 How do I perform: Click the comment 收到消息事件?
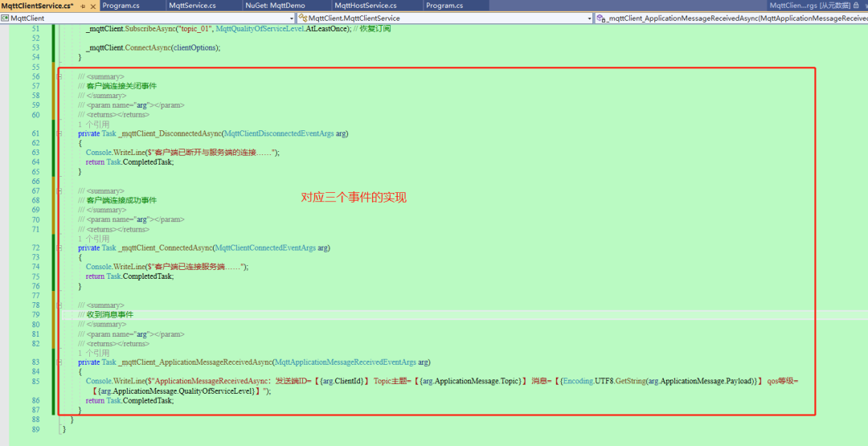click(x=110, y=314)
